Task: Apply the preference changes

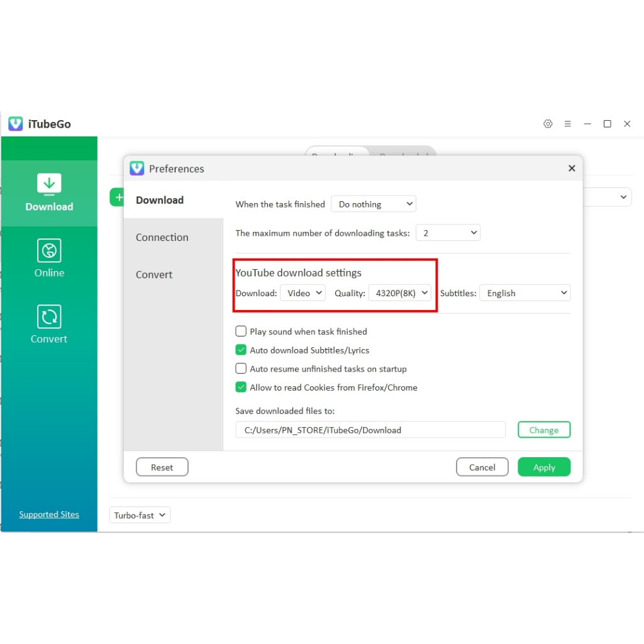Action: click(x=543, y=467)
